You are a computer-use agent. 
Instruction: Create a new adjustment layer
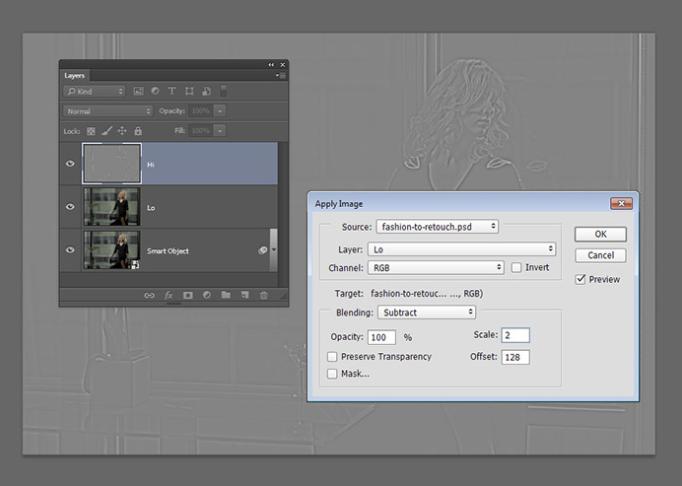pos(206,295)
